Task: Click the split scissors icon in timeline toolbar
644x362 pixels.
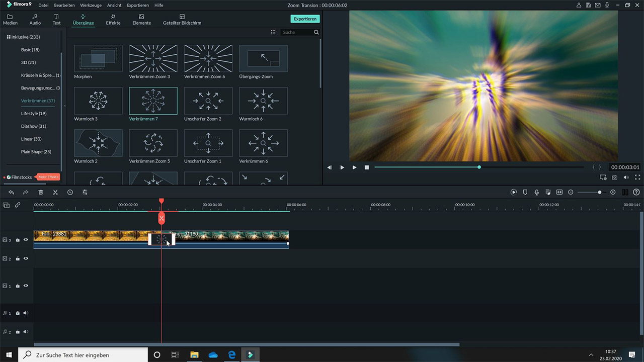Action: (x=55, y=192)
